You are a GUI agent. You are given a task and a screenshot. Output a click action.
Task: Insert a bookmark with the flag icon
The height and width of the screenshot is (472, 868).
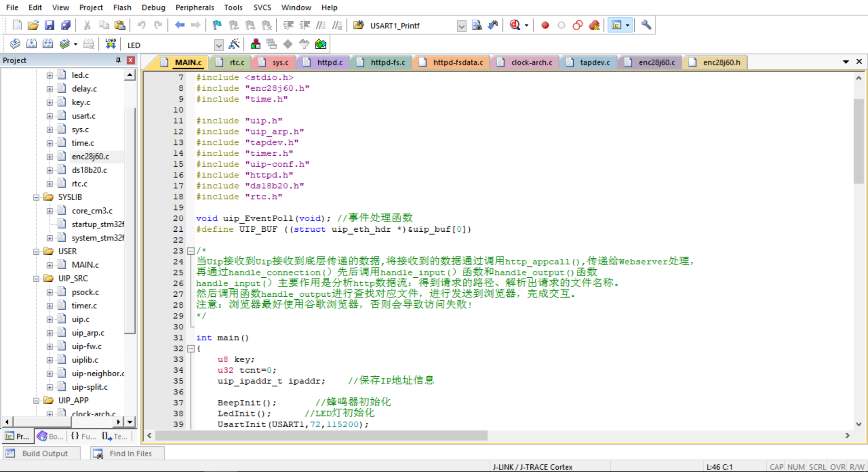(x=217, y=25)
